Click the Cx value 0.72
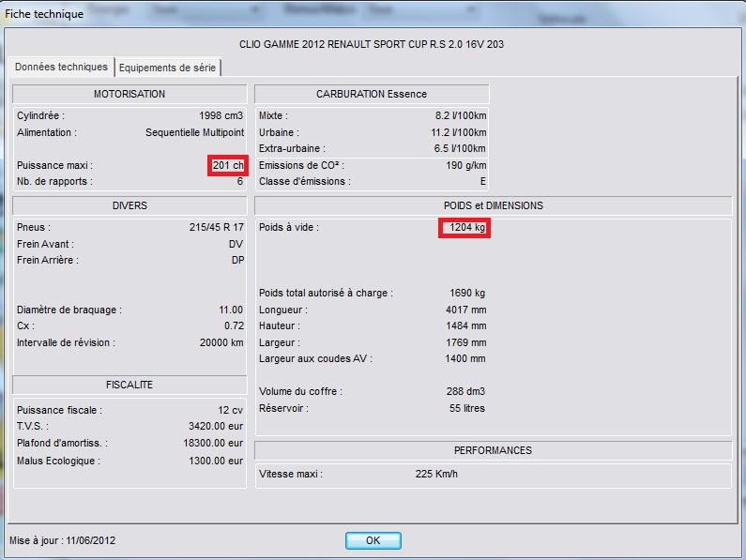746x560 pixels. pyautogui.click(x=234, y=325)
